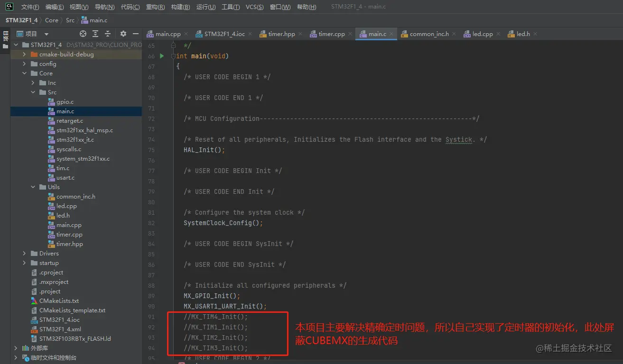Switch to the timer.hpp editor tab
623x364 pixels.
coord(281,34)
